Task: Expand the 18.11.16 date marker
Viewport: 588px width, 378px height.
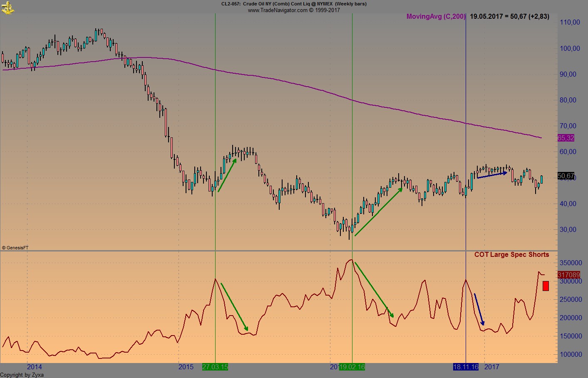Action: (x=466, y=367)
